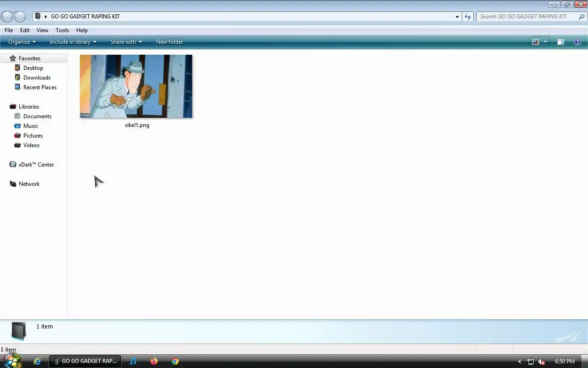Click the breadcrumb arrow before folder name
The image size is (588, 368).
pos(46,17)
